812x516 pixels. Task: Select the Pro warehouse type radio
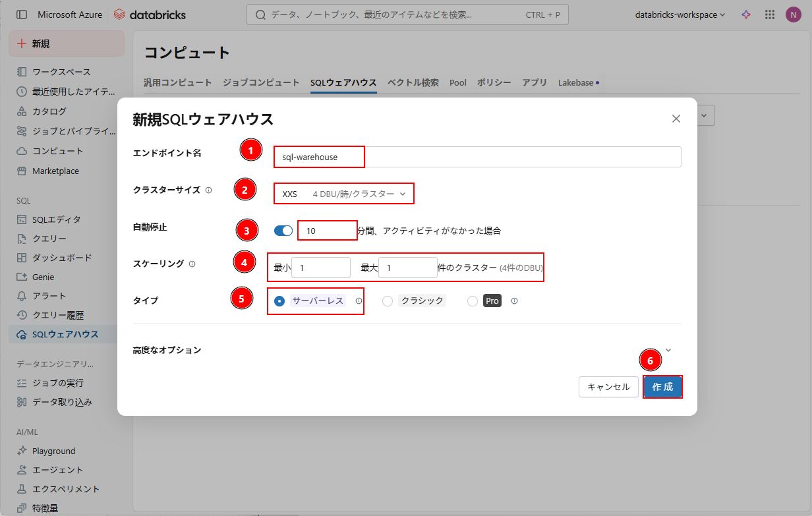pos(472,301)
